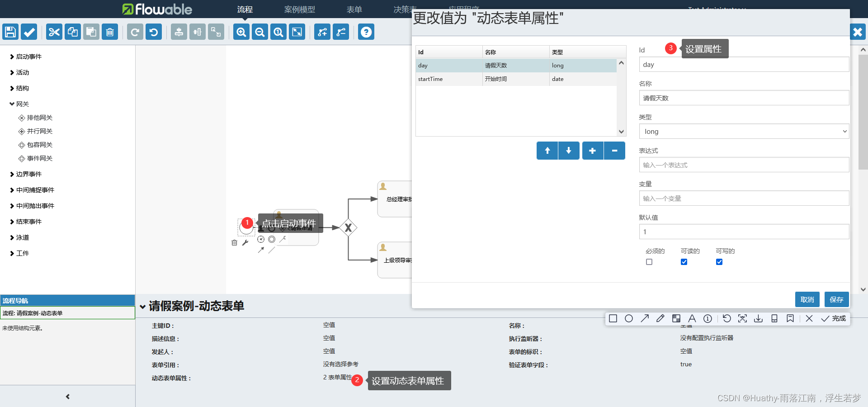Expand the 边界事件 palette group

tap(26, 174)
